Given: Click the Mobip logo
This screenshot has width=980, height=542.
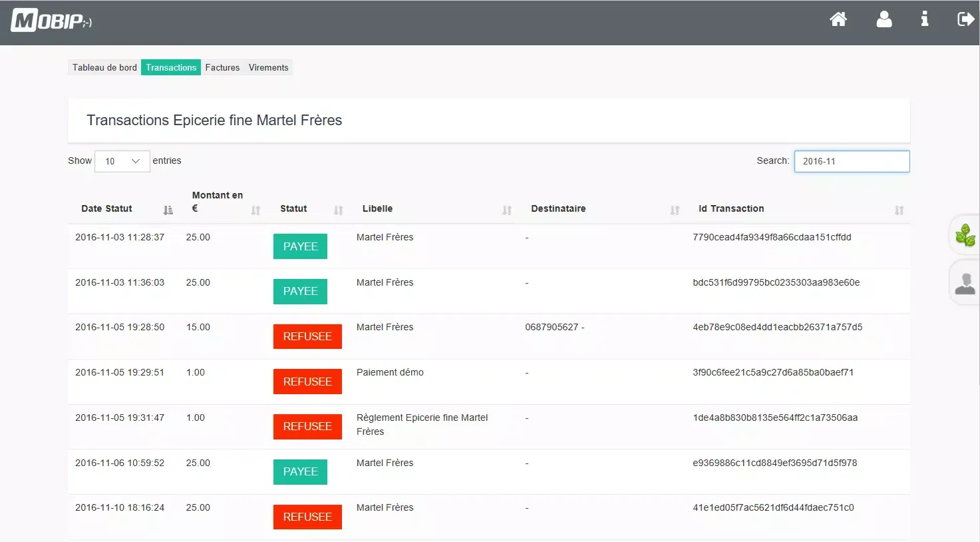Looking at the screenshot, I should tap(51, 21).
